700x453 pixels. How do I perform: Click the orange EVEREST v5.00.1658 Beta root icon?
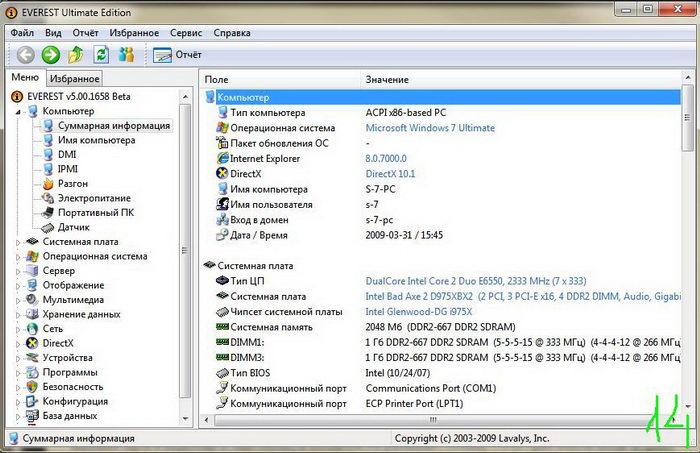point(17,96)
